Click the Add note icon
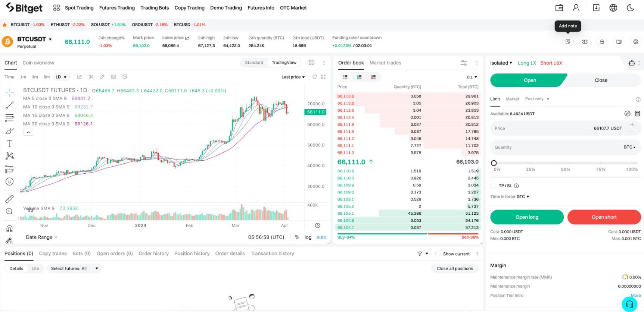 pos(568,42)
